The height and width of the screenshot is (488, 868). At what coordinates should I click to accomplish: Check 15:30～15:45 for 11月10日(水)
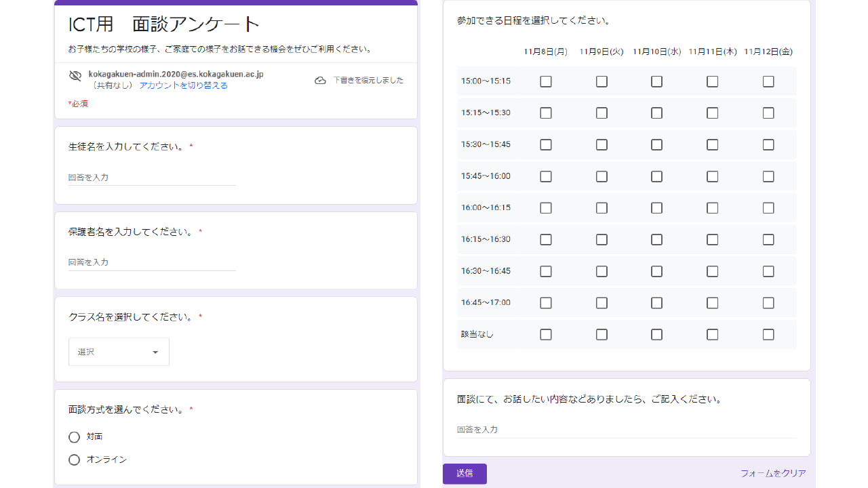click(x=656, y=144)
